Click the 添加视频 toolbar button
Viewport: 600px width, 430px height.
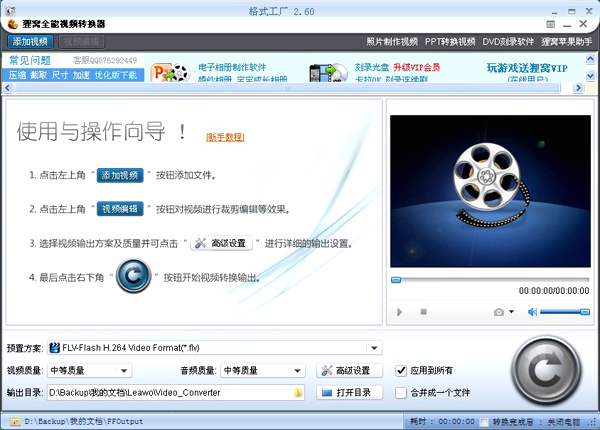30,41
